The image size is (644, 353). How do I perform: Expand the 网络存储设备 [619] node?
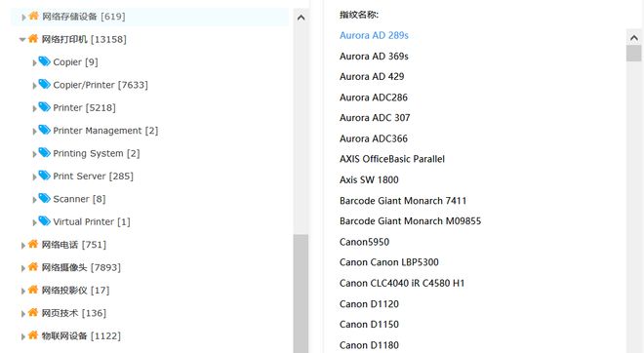point(23,18)
